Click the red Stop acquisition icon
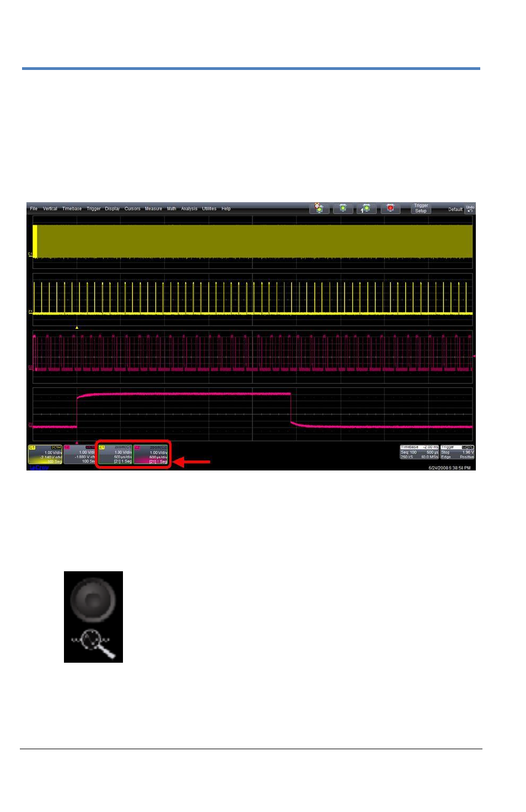 (x=390, y=208)
